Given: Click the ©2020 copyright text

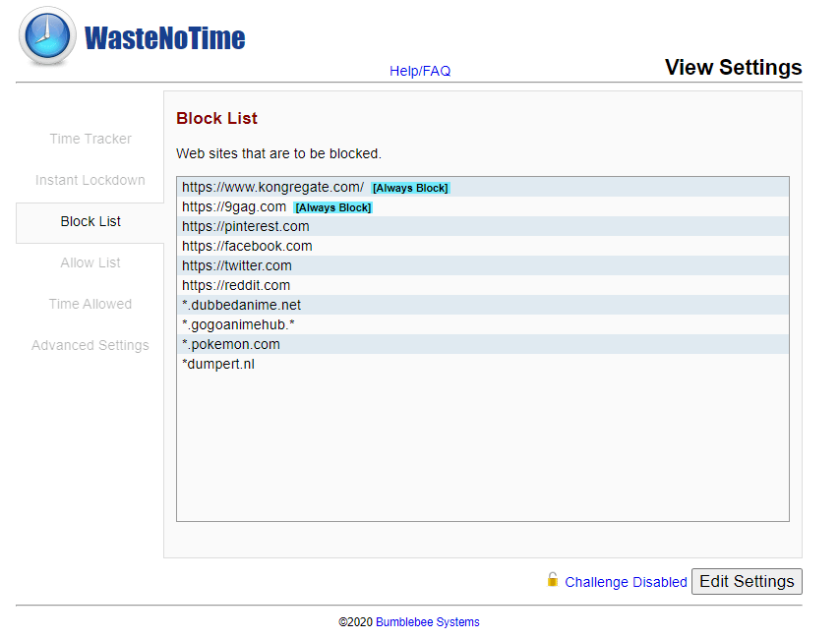Looking at the screenshot, I should point(356,622).
